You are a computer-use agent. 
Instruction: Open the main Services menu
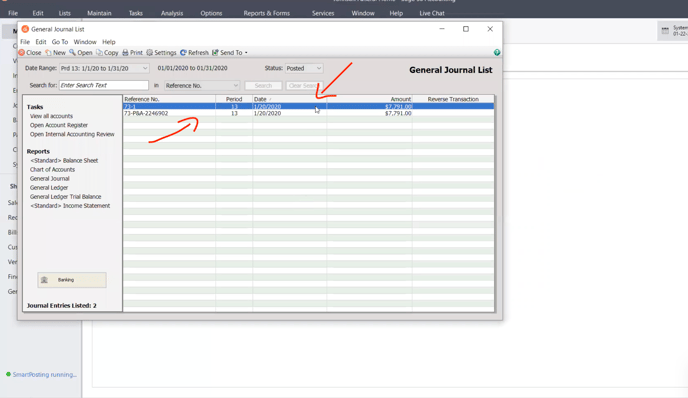tap(323, 13)
